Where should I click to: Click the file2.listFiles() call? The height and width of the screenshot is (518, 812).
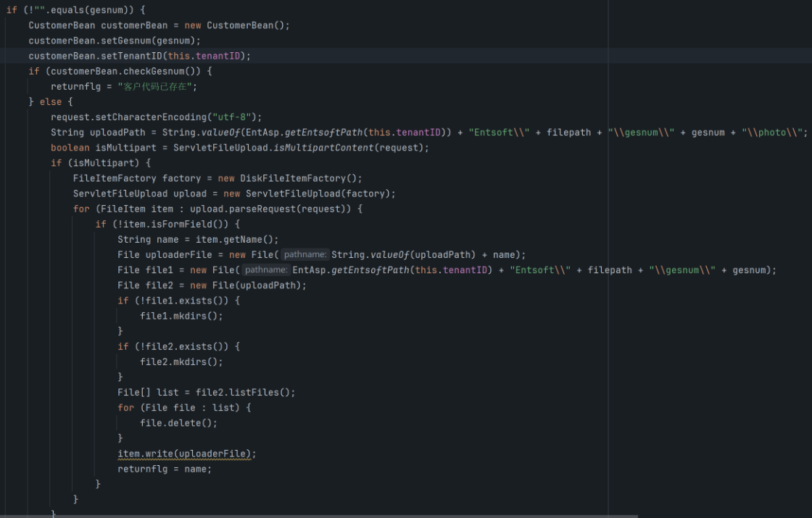click(245, 392)
